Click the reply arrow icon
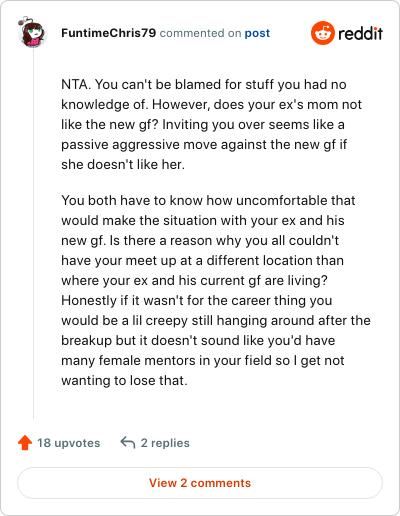400x516 pixels. 128,442
